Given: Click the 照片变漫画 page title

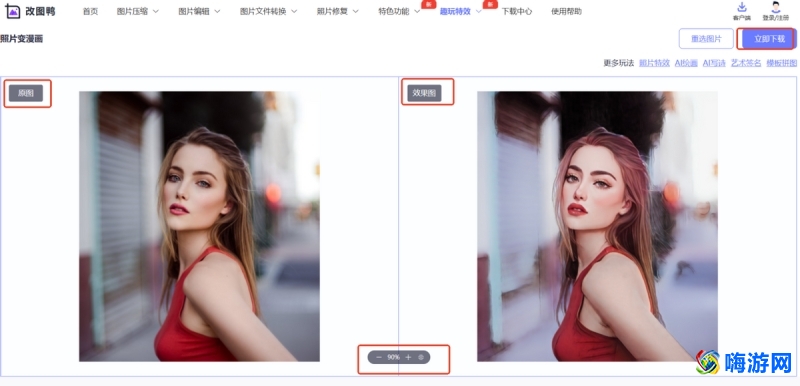Looking at the screenshot, I should [x=21, y=39].
